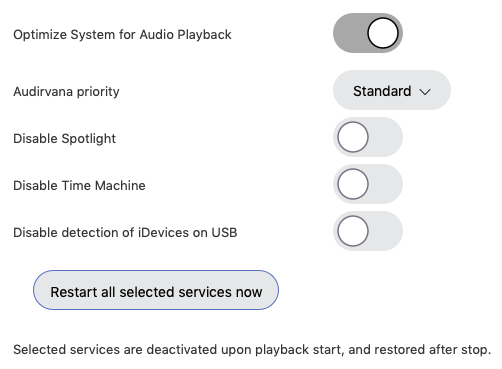The height and width of the screenshot is (369, 502).
Task: Click the Disable Time Machine label text
Action: 79,186
